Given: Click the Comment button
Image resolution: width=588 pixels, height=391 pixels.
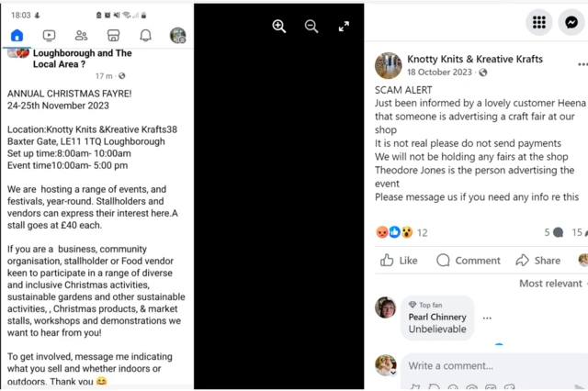Looking at the screenshot, I should point(468,261).
